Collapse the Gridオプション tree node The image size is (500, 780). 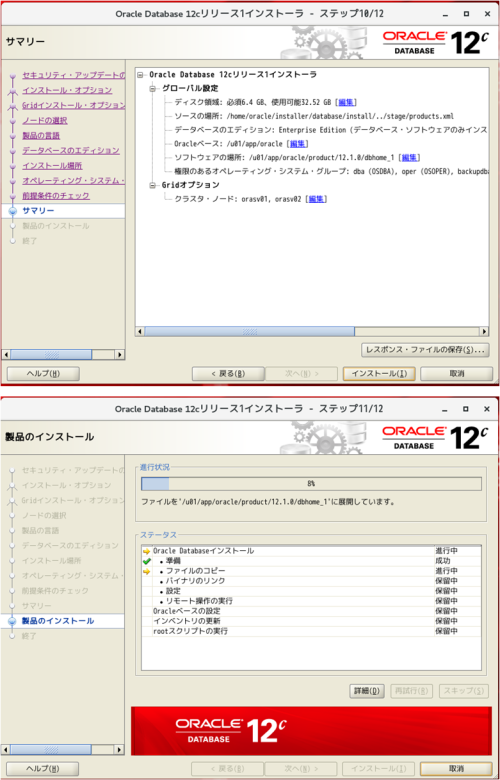(x=153, y=186)
